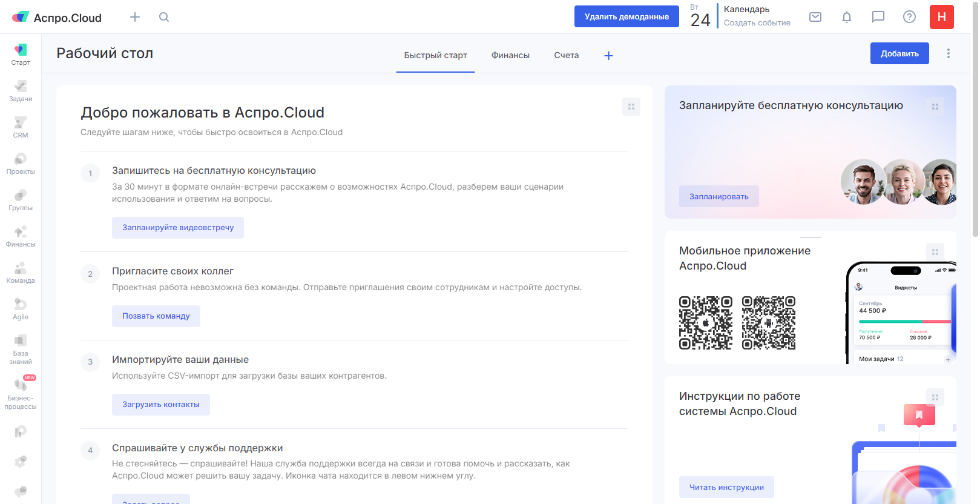Open the help question mark icon
Image resolution: width=980 pixels, height=504 pixels.
[x=909, y=17]
